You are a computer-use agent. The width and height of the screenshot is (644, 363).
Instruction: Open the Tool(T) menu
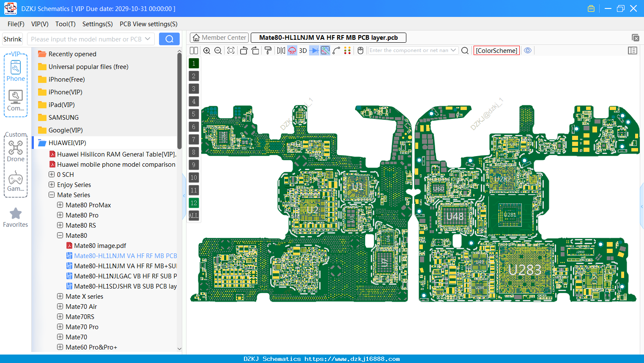pos(66,24)
